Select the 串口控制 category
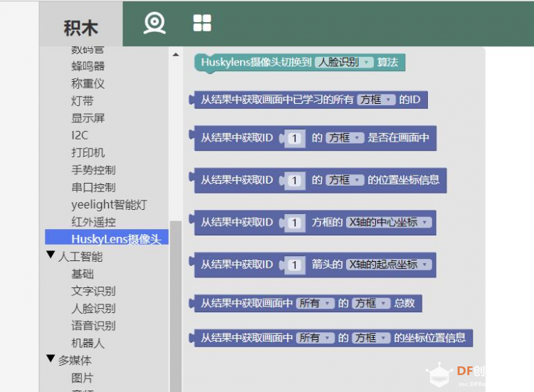Screen dimensions: 534x392 pyautogui.click(x=93, y=187)
